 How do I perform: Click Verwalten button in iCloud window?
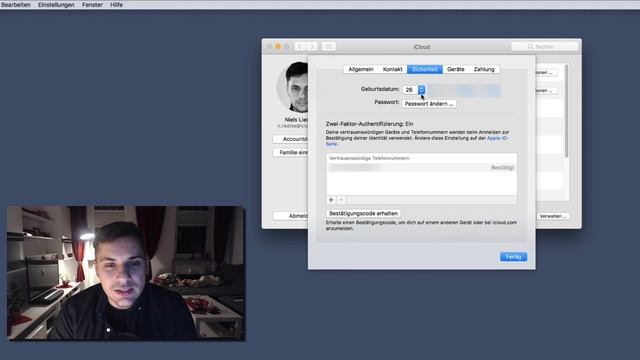point(553,216)
